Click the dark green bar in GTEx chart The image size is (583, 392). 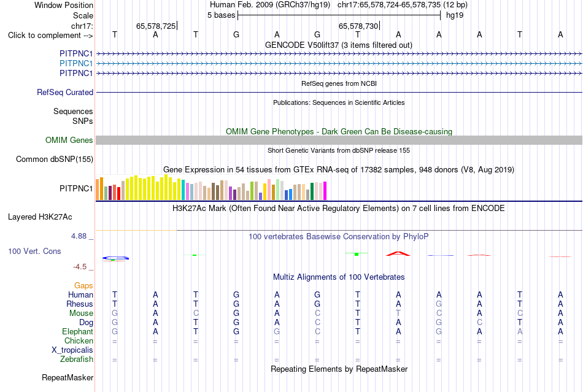tap(312, 191)
